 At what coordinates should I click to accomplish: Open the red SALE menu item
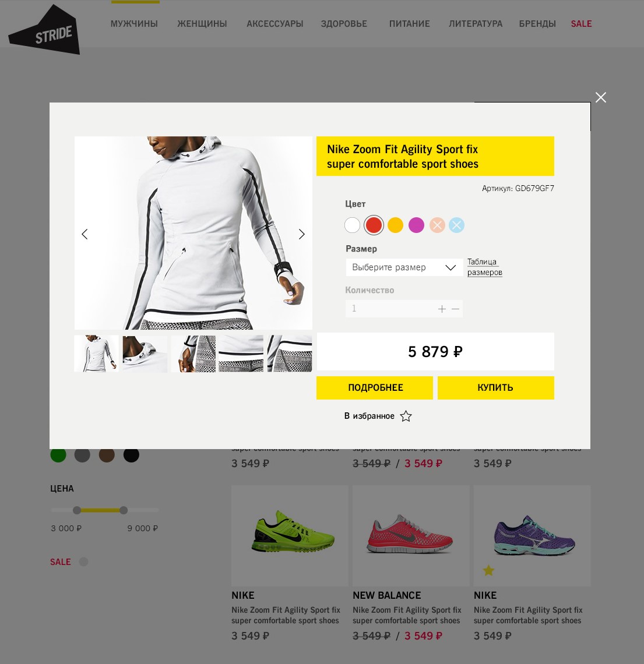(581, 24)
